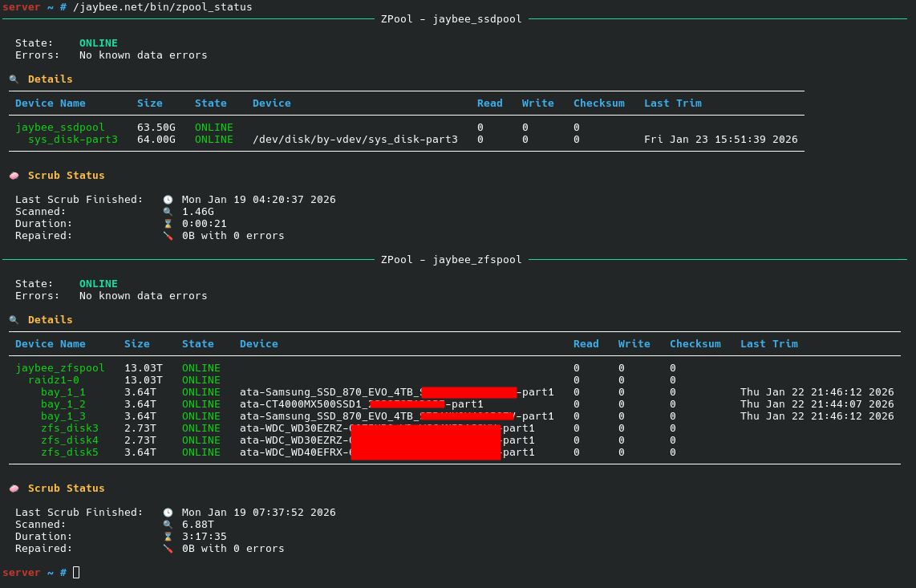Select the zfs_disk5 device name

(x=70, y=452)
